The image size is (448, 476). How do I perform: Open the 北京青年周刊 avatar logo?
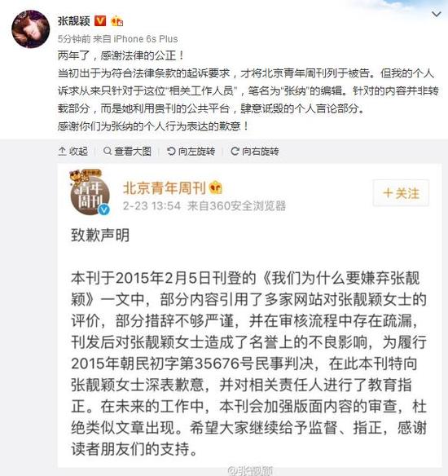90,193
